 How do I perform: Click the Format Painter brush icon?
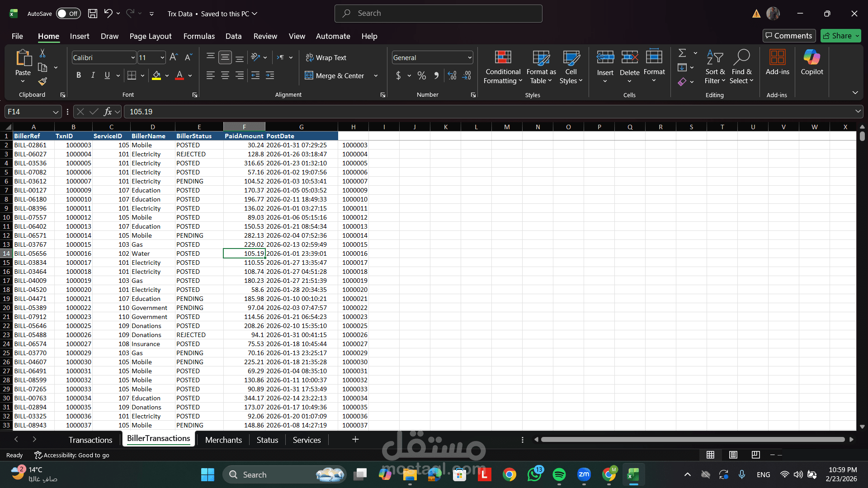point(42,82)
